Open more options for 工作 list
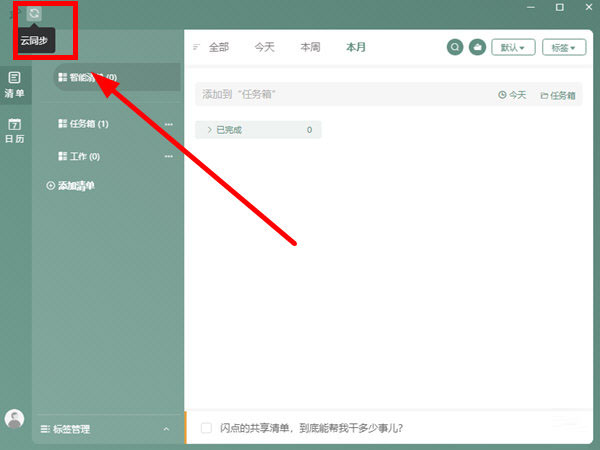This screenshot has width=600, height=450. click(x=168, y=157)
